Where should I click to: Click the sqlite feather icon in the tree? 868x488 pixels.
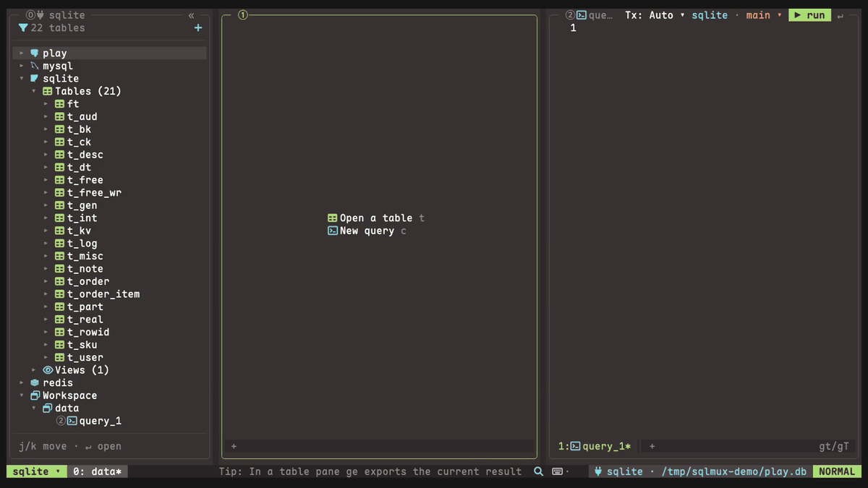click(x=35, y=79)
